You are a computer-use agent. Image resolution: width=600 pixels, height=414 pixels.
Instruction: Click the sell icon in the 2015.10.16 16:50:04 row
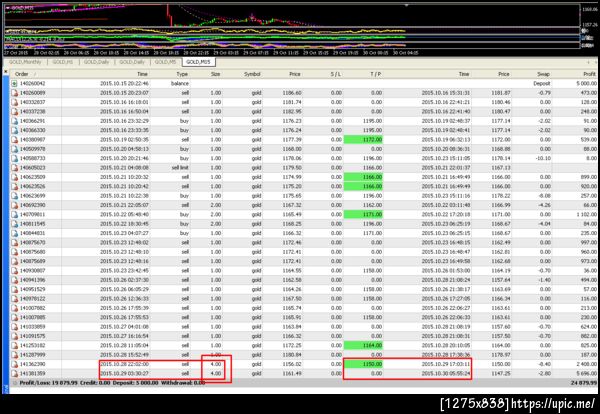(15, 111)
